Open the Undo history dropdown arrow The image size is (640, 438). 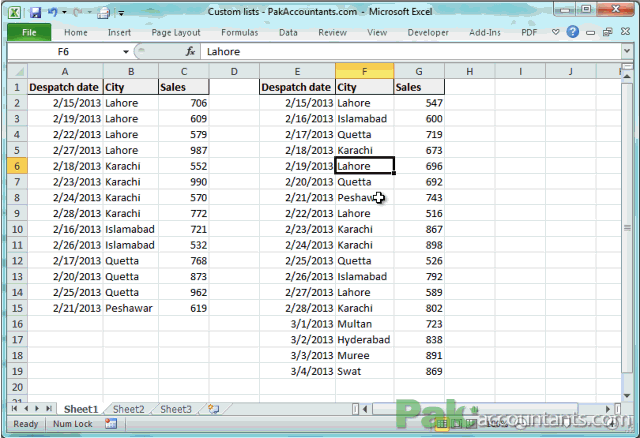click(64, 13)
